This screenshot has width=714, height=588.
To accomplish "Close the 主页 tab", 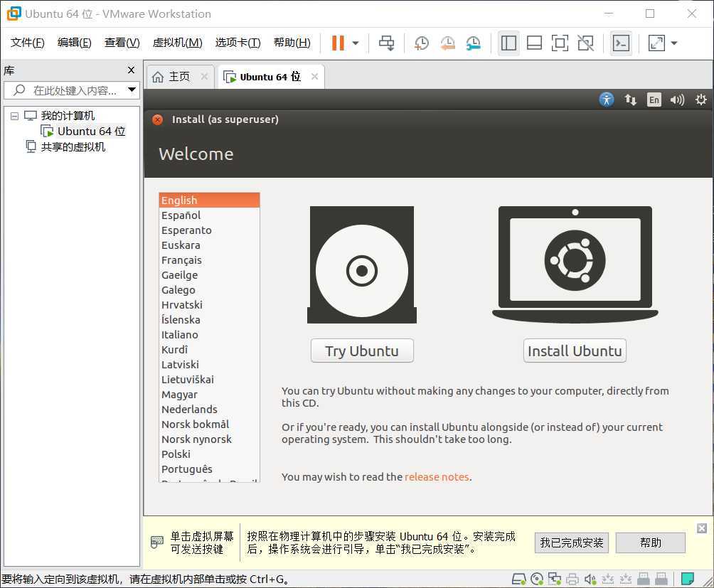I will [x=204, y=77].
